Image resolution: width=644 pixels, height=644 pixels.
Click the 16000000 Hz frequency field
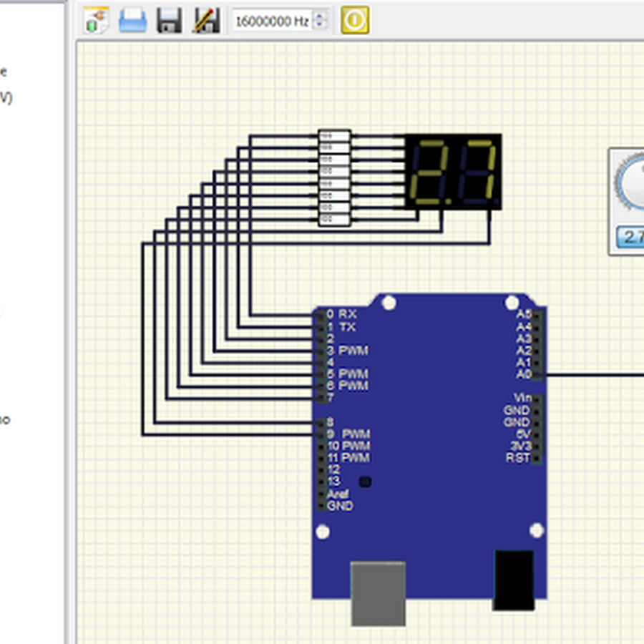click(x=272, y=21)
